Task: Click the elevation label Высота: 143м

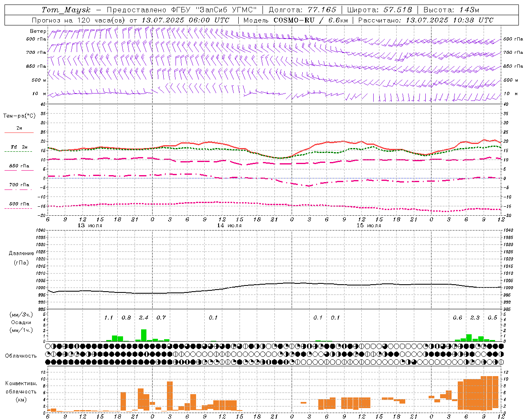Action: 451,10
